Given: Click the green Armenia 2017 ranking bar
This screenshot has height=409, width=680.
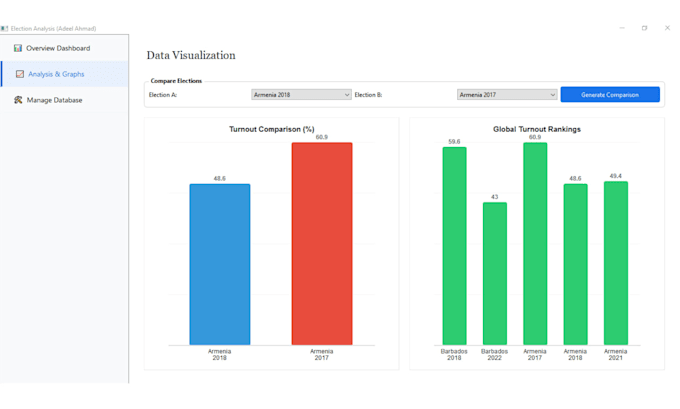Looking at the screenshot, I should click(535, 244).
